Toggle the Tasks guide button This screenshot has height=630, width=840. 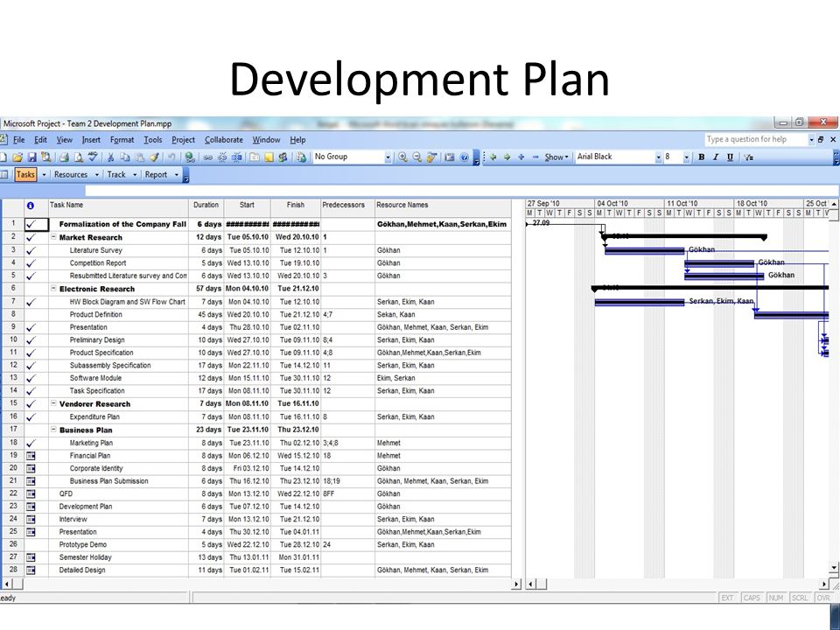[x=25, y=175]
